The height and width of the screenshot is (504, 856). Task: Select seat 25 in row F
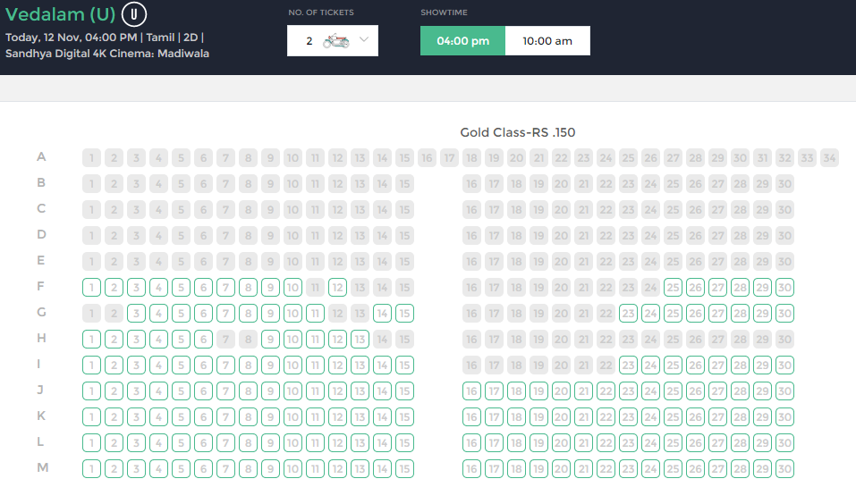click(674, 288)
